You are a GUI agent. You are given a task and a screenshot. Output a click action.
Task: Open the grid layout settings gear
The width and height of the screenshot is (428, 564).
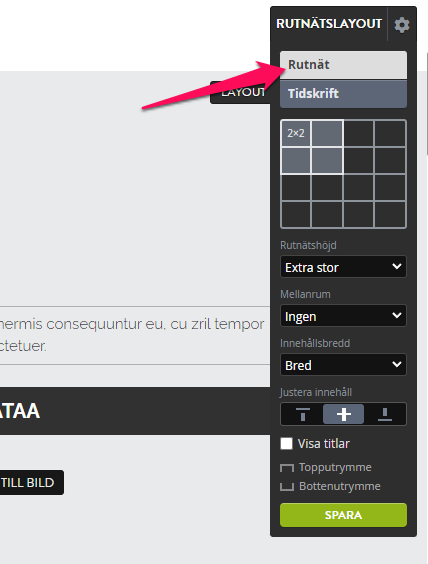point(402,25)
